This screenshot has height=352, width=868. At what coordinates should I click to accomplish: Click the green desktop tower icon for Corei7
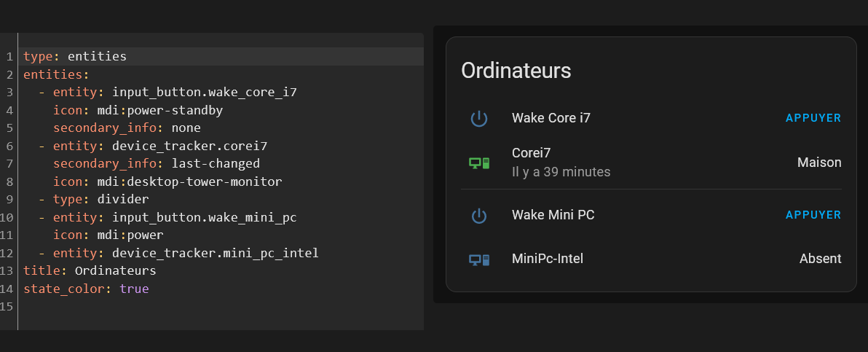(479, 163)
